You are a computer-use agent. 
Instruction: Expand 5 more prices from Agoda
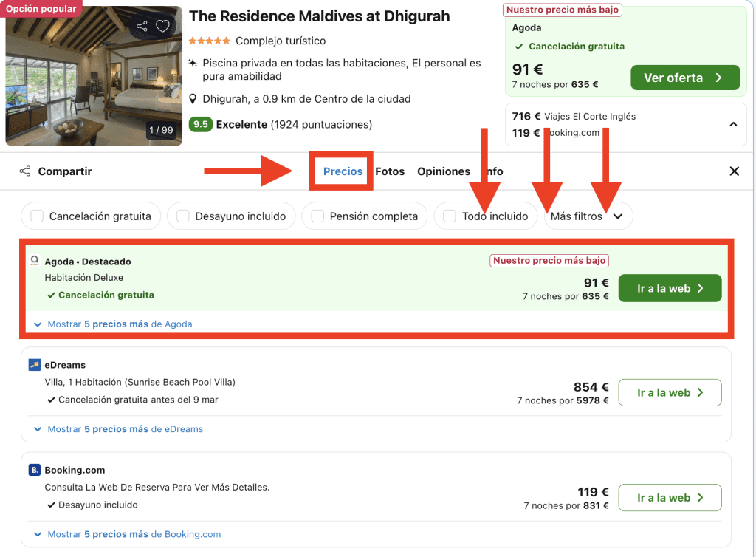[120, 324]
